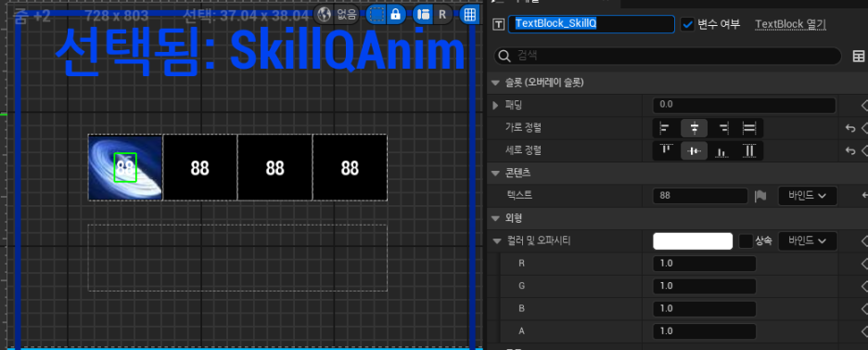Screen dimensions: 868x350
Task: Click the 패딩 value field 0.0
Action: coord(744,105)
